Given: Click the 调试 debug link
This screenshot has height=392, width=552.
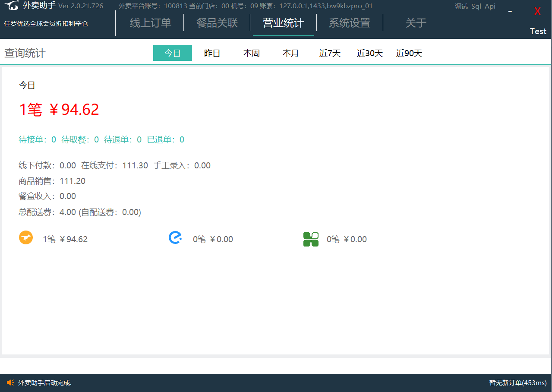Looking at the screenshot, I should 461,6.
